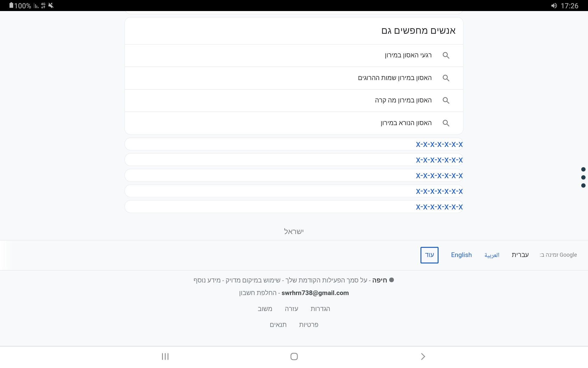Switch Google language to العربية
The image size is (588, 368).
click(492, 255)
